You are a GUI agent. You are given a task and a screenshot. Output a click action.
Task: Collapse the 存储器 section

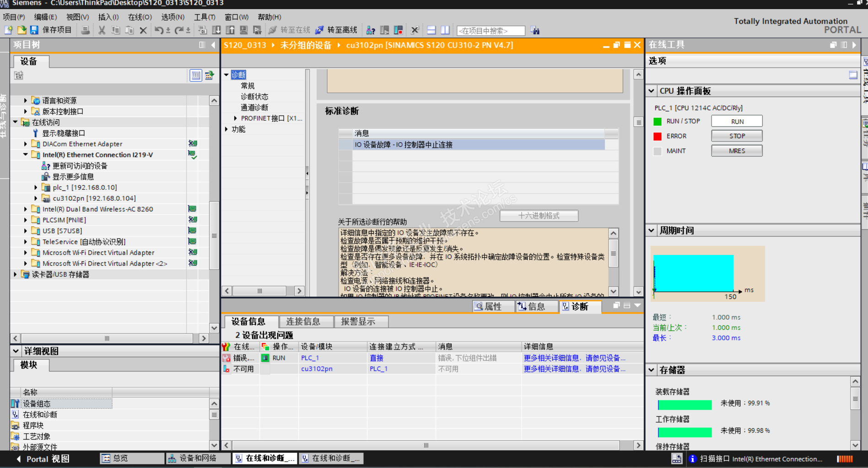(652, 370)
